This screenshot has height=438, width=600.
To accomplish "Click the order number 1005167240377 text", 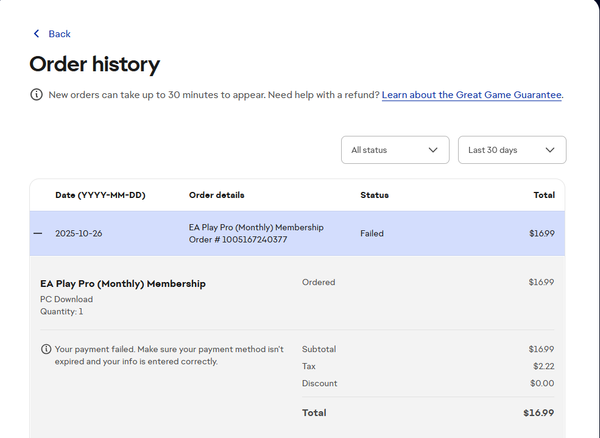I will tap(238, 239).
